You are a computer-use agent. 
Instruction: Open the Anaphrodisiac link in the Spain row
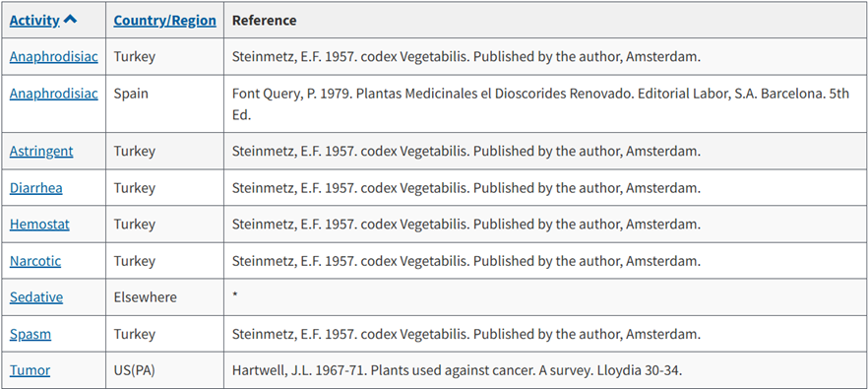54,94
